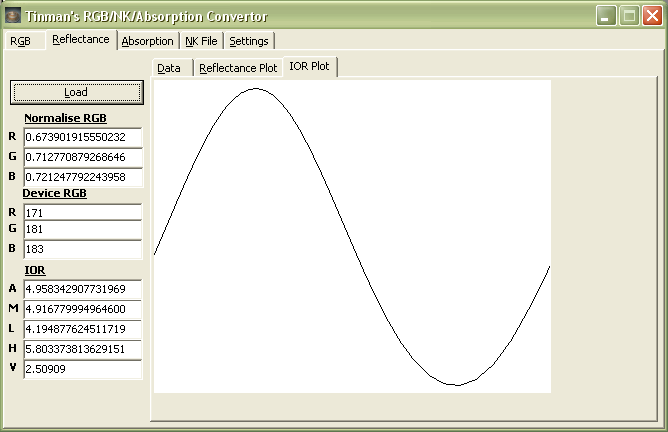668x432 pixels.
Task: Click the Normalise RGB R value field
Action: 82,137
